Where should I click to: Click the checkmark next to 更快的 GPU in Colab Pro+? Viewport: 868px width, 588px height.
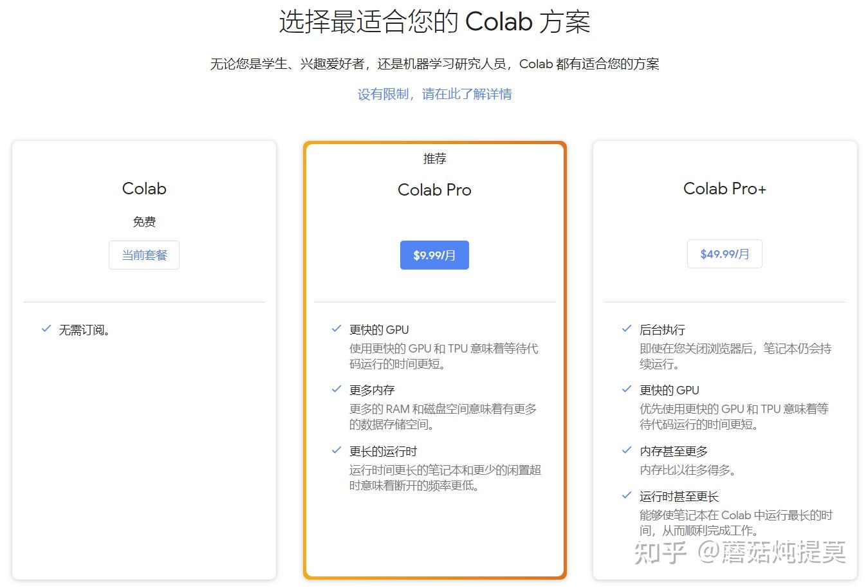coord(626,389)
